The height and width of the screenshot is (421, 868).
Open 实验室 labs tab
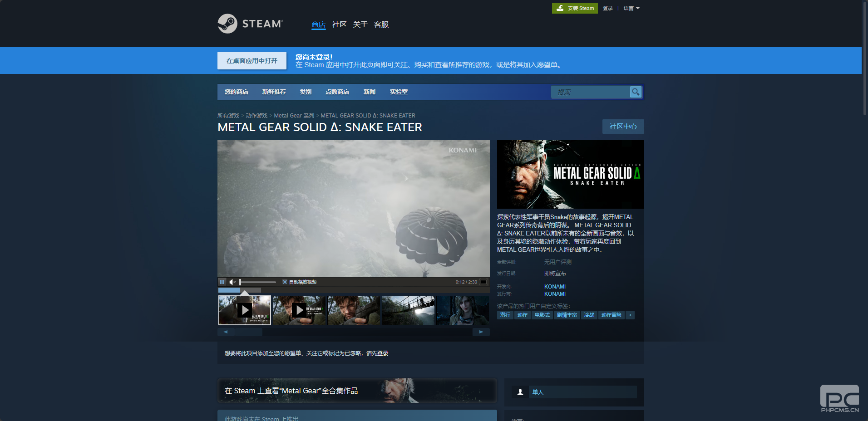click(399, 92)
